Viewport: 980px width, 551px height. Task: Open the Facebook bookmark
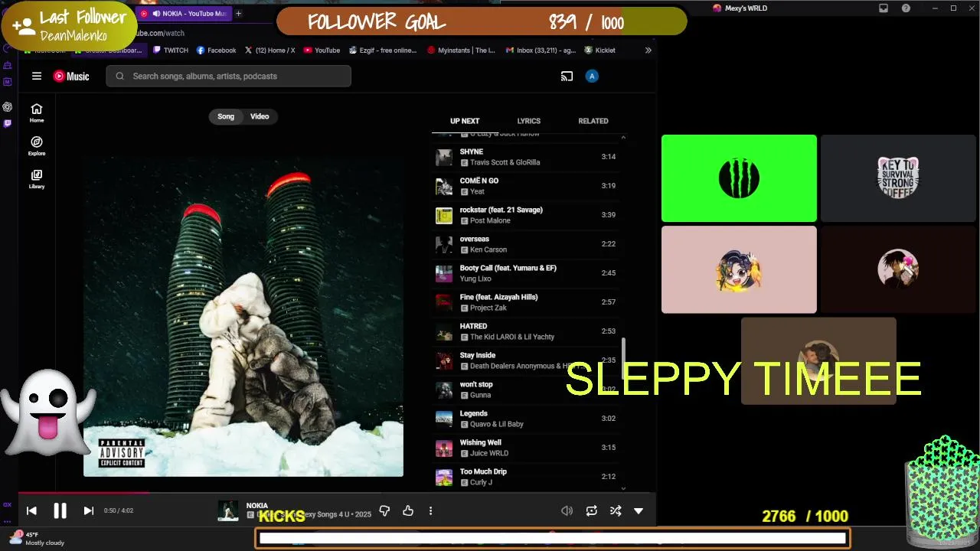click(217, 51)
